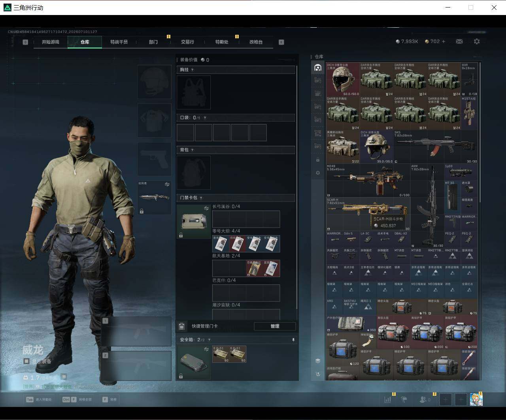Screen dimensions: 506x420
Task: Open the mail envelope icon
Action: coord(459,41)
